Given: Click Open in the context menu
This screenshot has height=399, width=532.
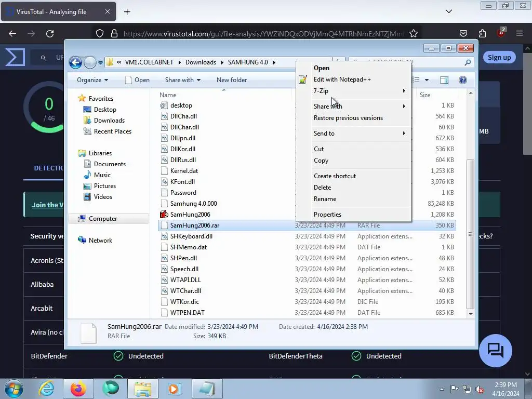Looking at the screenshot, I should pos(321,68).
